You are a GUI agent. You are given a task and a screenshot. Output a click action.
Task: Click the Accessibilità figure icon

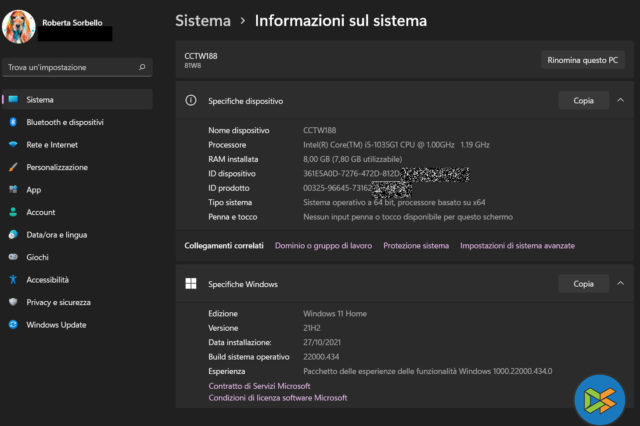13,280
